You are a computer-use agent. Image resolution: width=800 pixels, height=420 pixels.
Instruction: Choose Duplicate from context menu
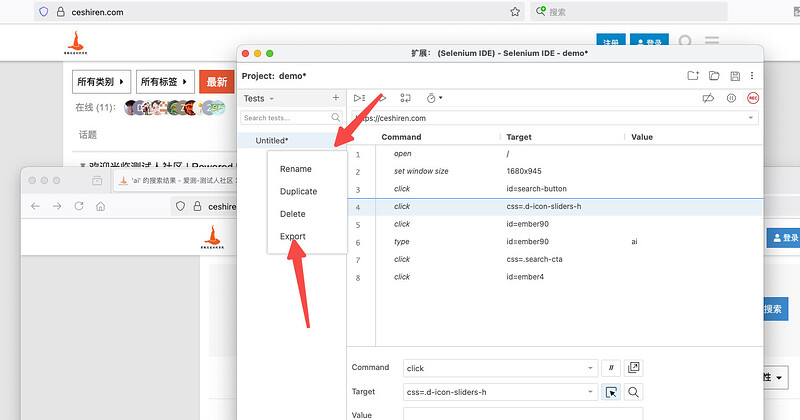(298, 191)
